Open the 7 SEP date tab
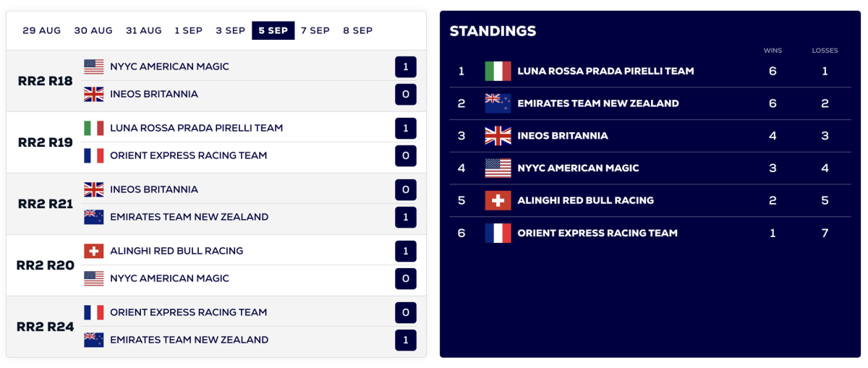This screenshot has height=368, width=868. [x=315, y=30]
